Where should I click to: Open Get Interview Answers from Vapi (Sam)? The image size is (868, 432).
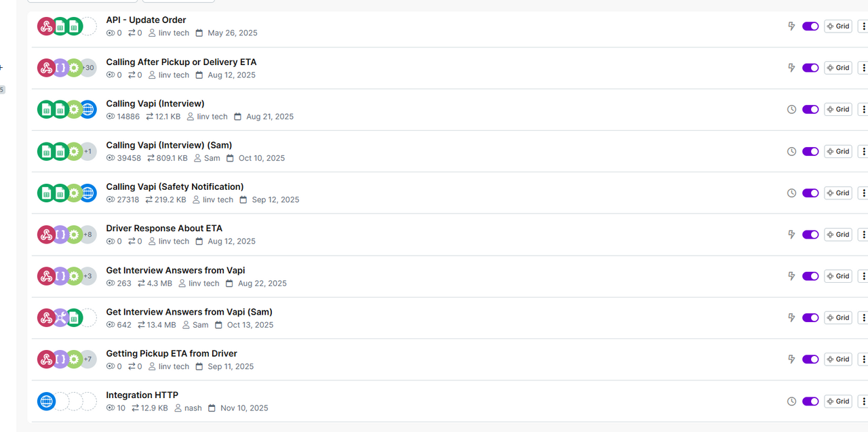(x=189, y=312)
